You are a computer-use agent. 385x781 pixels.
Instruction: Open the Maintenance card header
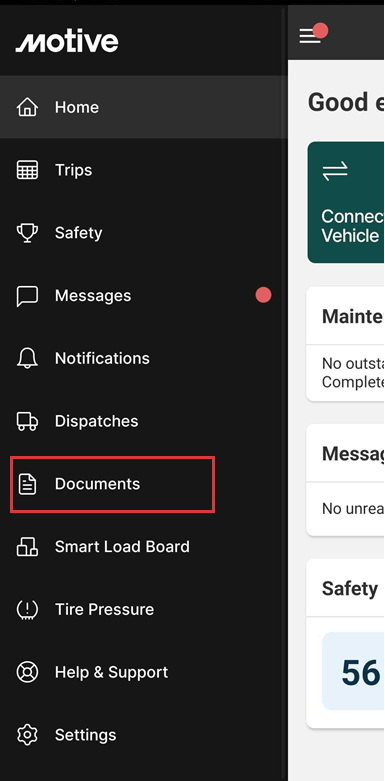[346, 316]
